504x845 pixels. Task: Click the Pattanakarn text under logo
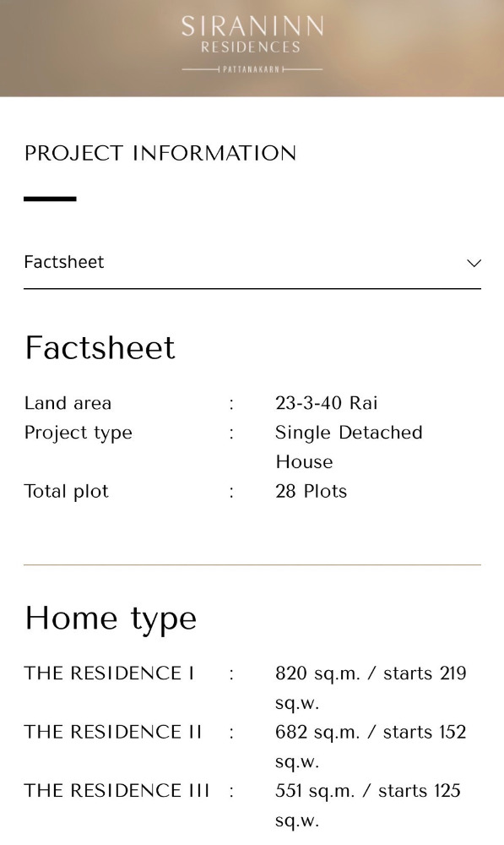click(252, 69)
